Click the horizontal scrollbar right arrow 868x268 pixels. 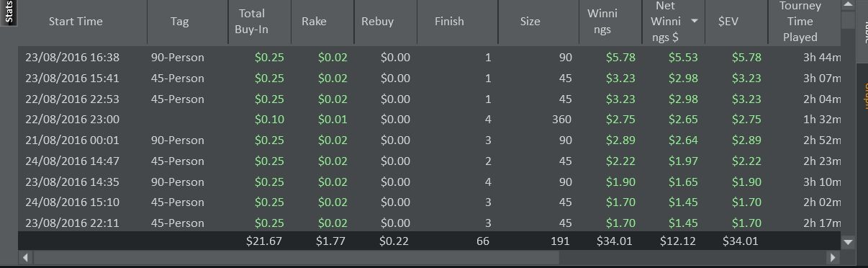tap(833, 257)
